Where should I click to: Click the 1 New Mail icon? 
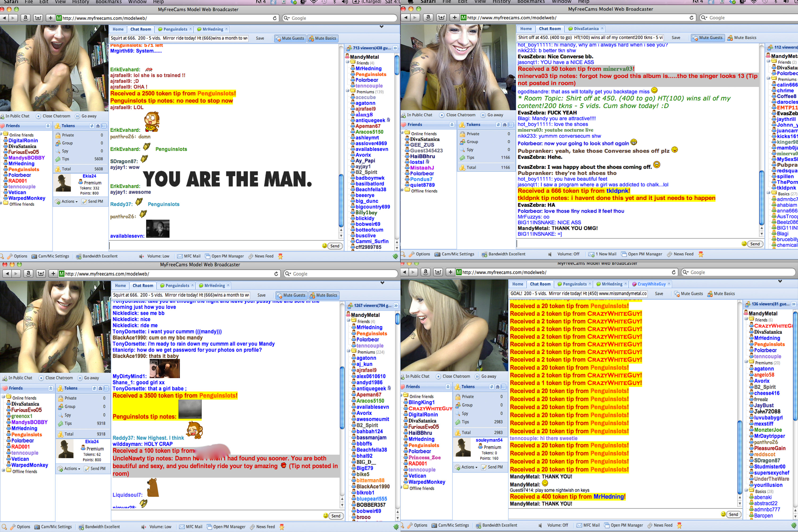coord(591,254)
